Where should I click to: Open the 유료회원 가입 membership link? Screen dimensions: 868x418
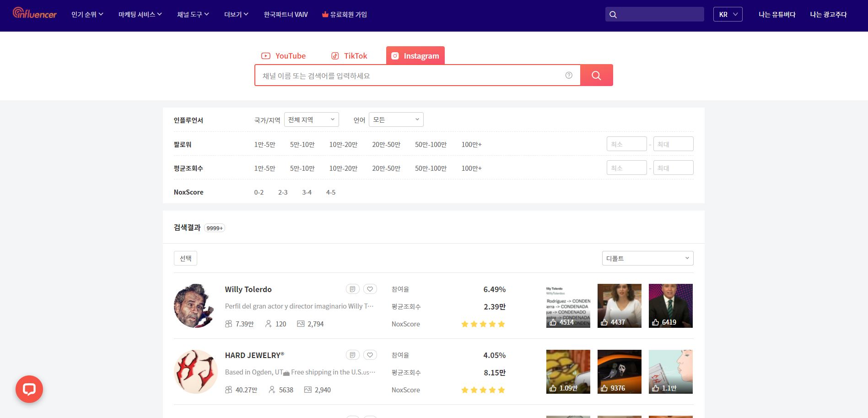pyautogui.click(x=345, y=15)
